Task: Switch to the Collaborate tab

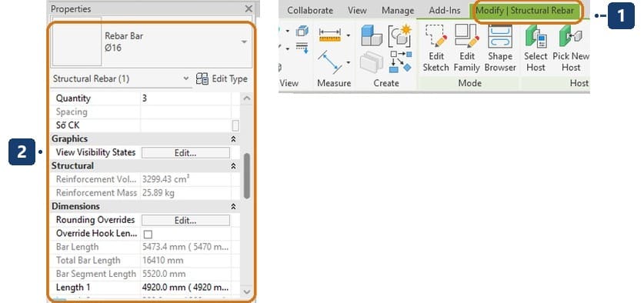Action: (310, 11)
